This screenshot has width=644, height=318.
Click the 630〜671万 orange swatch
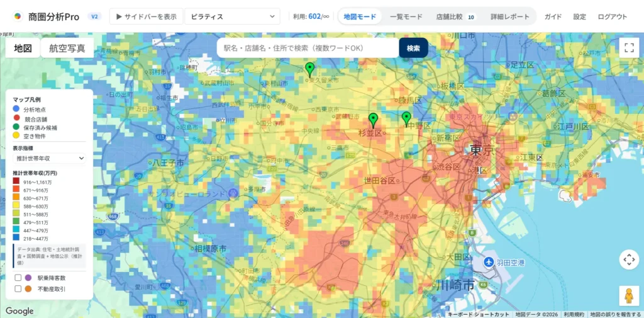point(16,198)
